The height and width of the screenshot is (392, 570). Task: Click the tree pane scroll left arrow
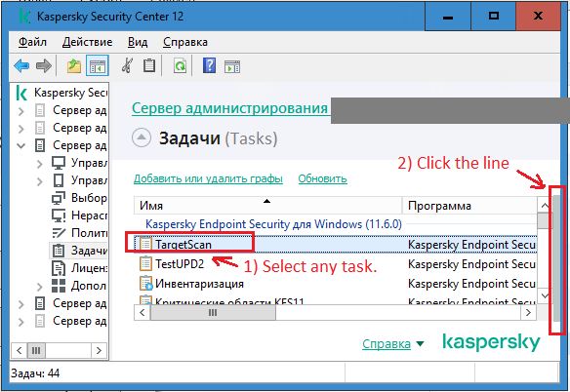20,351
